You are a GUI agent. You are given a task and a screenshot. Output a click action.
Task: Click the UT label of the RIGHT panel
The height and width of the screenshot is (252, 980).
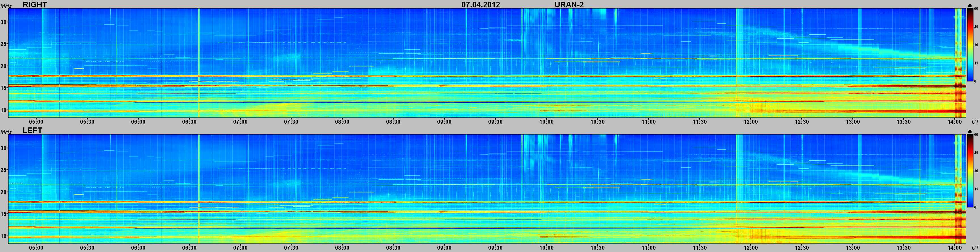pos(975,122)
